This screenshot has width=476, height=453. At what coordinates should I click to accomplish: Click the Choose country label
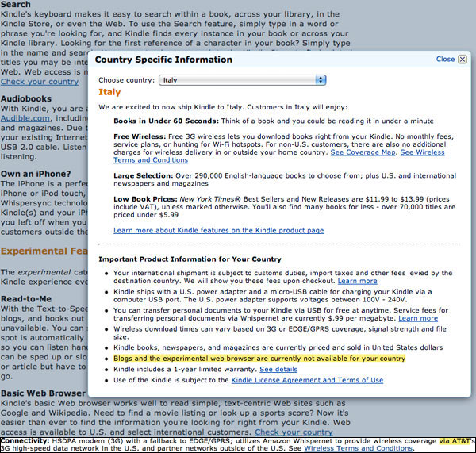[126, 80]
